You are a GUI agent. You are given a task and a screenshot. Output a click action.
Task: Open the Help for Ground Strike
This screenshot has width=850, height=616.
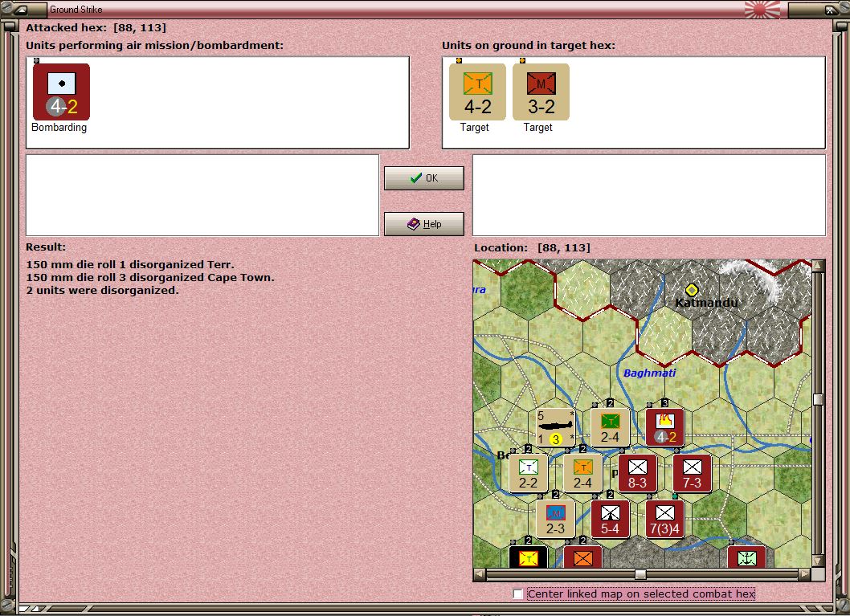[424, 224]
